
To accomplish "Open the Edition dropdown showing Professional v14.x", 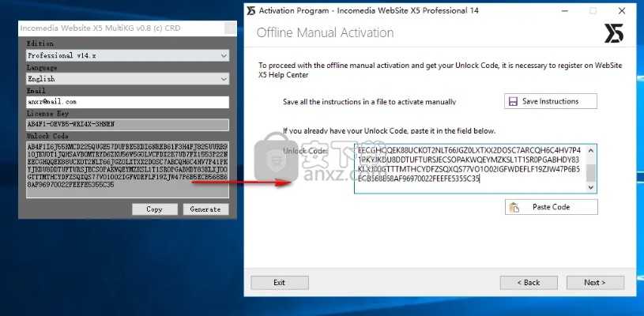I will point(128,55).
